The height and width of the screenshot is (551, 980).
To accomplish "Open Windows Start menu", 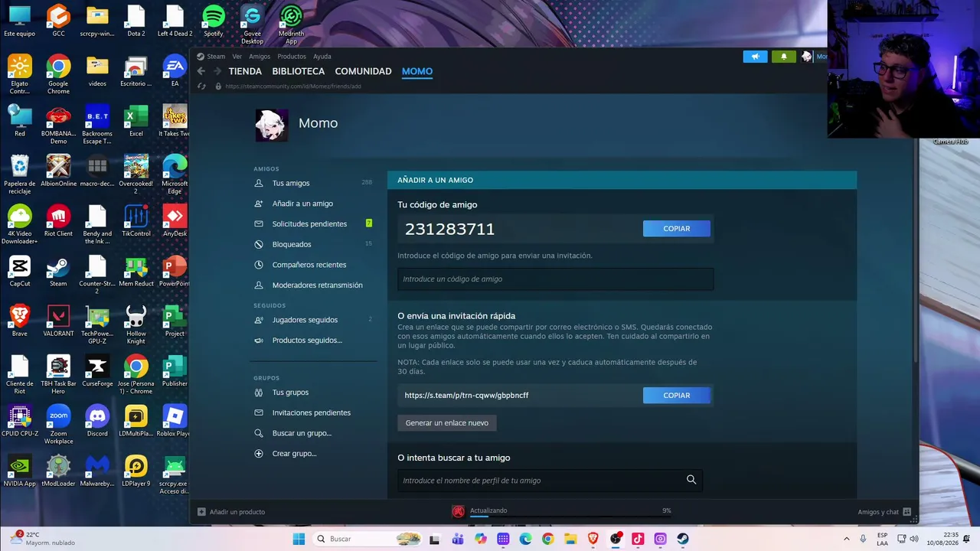I will pos(299,539).
